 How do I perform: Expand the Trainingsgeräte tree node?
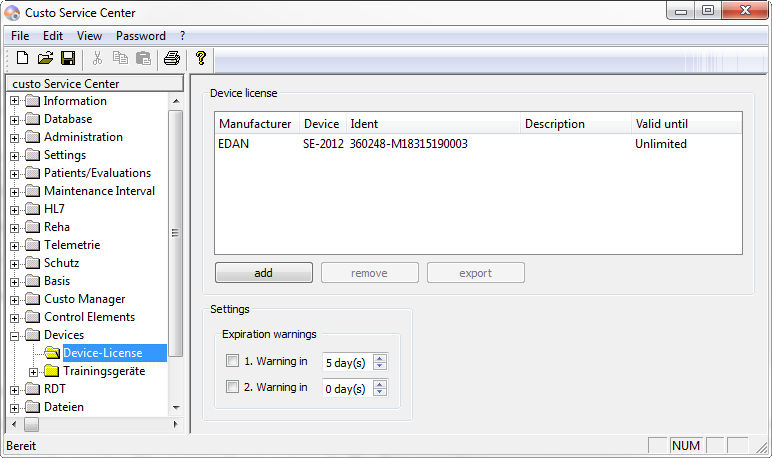pyautogui.click(x=33, y=372)
